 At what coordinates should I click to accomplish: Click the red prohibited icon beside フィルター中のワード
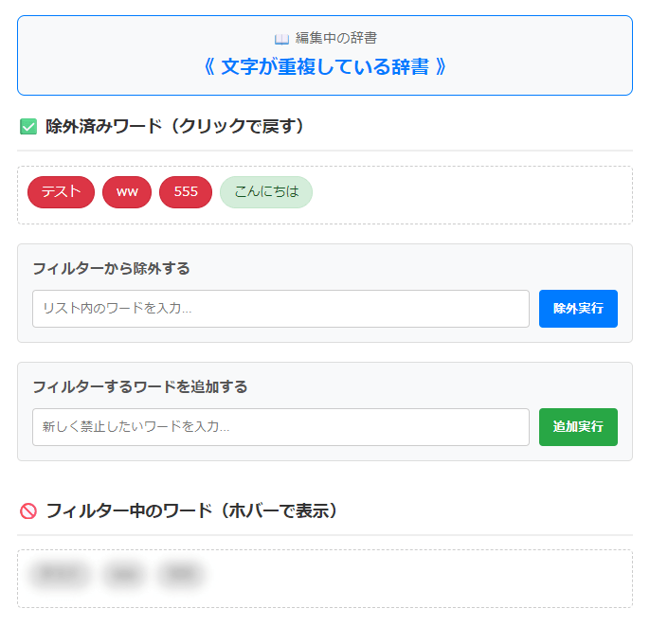point(28,511)
